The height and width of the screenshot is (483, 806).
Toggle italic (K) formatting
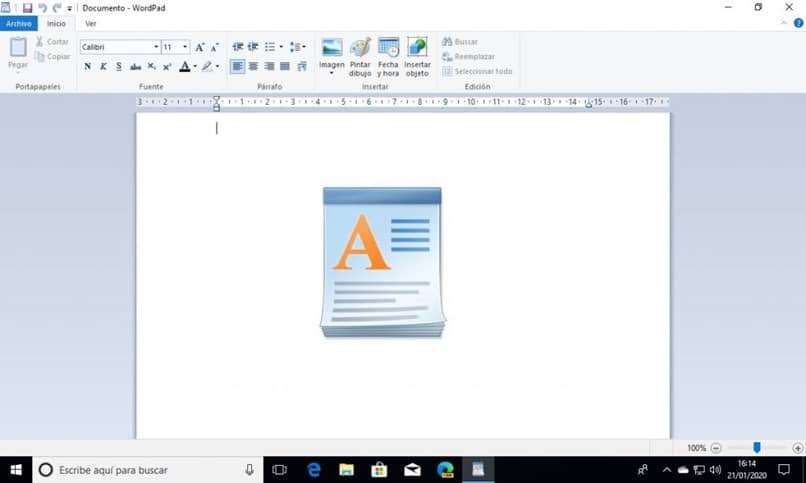click(103, 66)
